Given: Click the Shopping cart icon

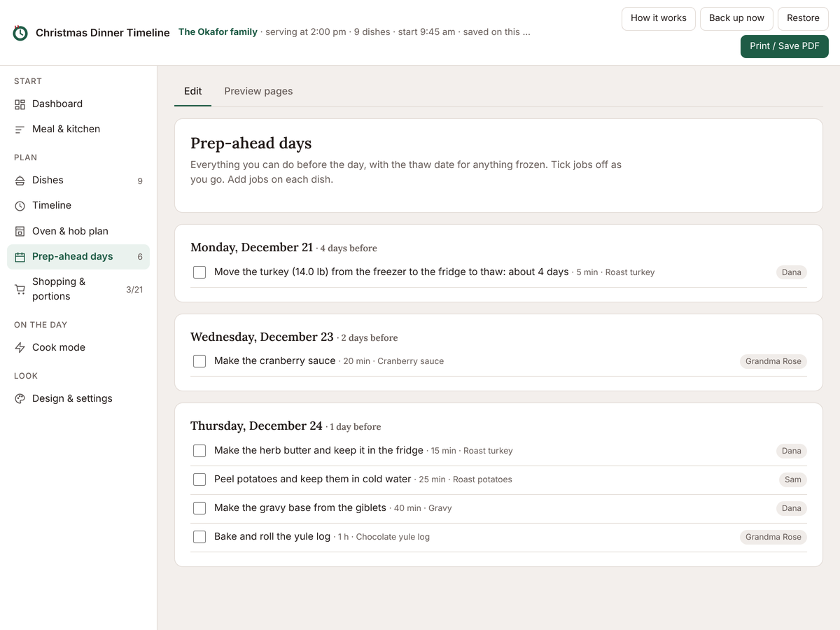Looking at the screenshot, I should coord(20,289).
